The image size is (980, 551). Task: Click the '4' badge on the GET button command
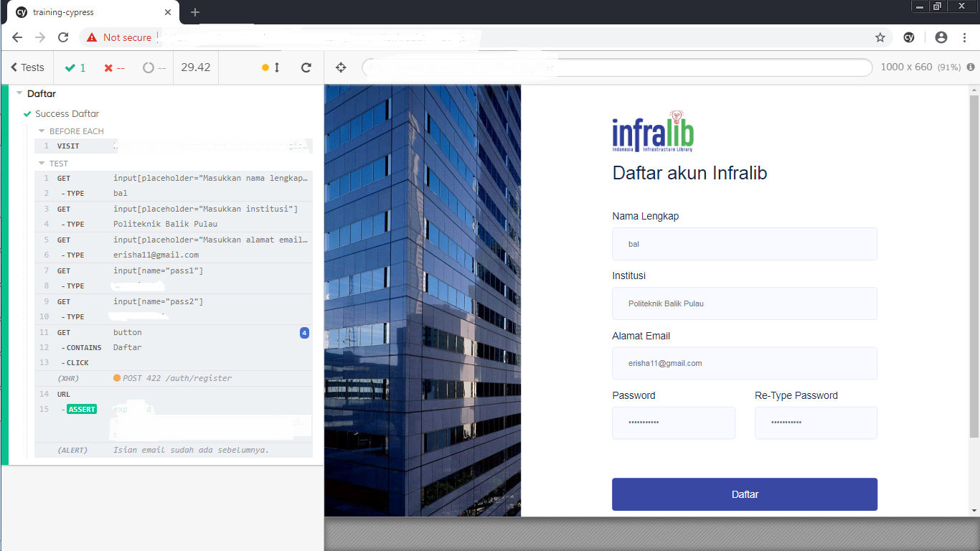point(305,332)
